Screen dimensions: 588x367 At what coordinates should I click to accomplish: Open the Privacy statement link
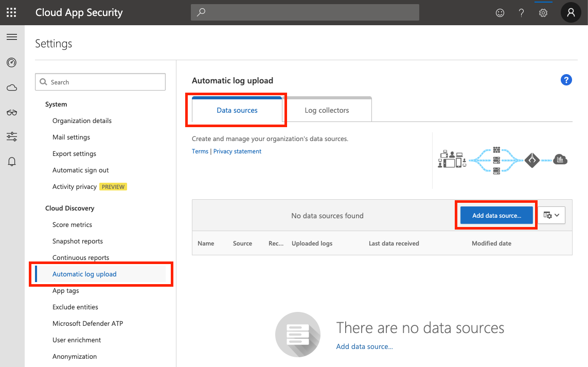click(237, 151)
